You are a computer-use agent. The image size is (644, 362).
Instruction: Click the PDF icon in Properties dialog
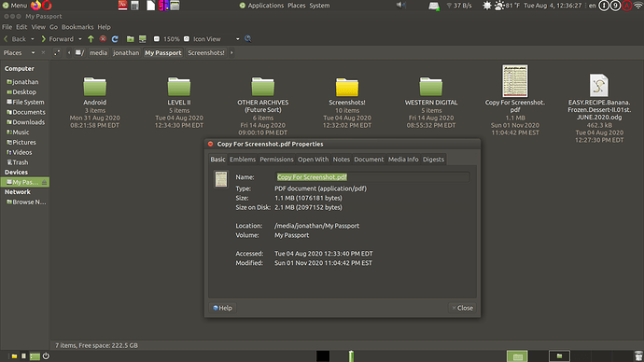click(x=221, y=179)
